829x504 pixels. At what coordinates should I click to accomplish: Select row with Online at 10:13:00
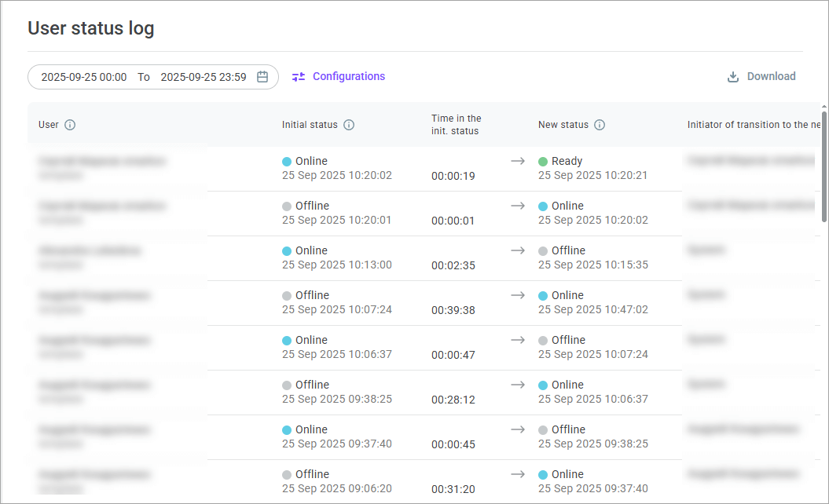point(336,257)
